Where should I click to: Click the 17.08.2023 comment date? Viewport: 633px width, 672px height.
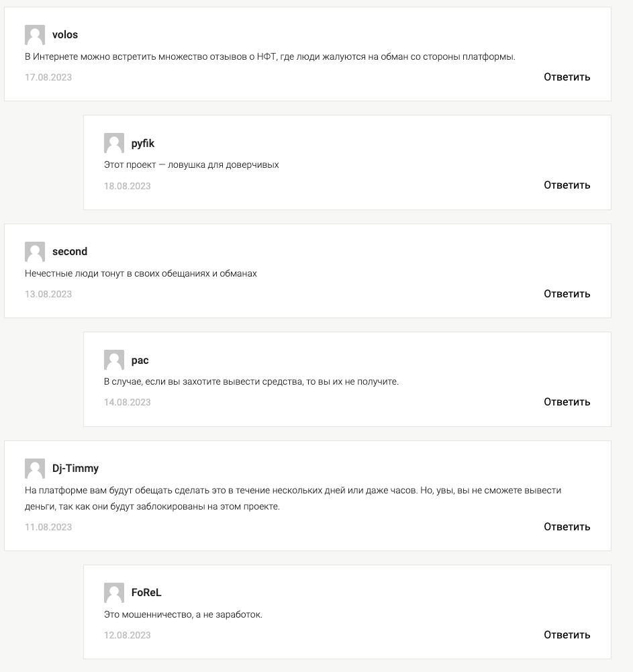coord(48,77)
